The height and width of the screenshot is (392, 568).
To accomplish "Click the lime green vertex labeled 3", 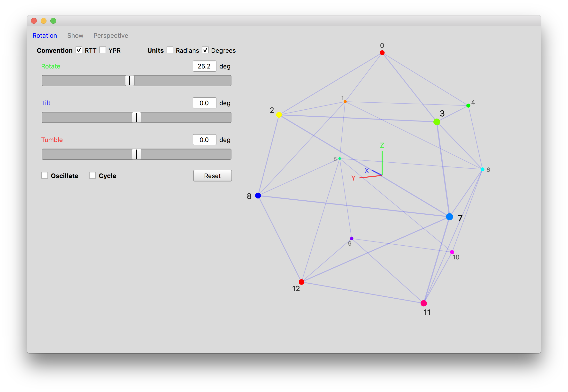I will [x=437, y=122].
